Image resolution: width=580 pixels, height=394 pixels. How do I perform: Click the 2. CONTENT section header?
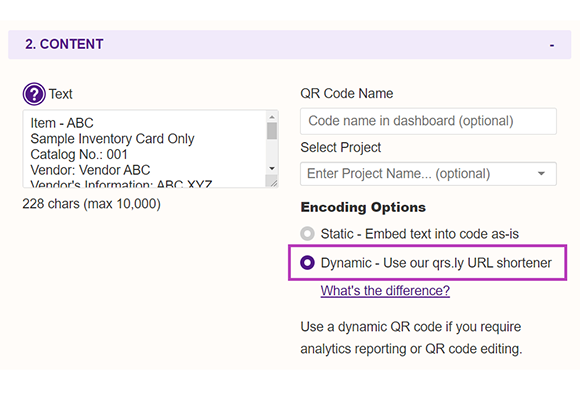click(290, 45)
